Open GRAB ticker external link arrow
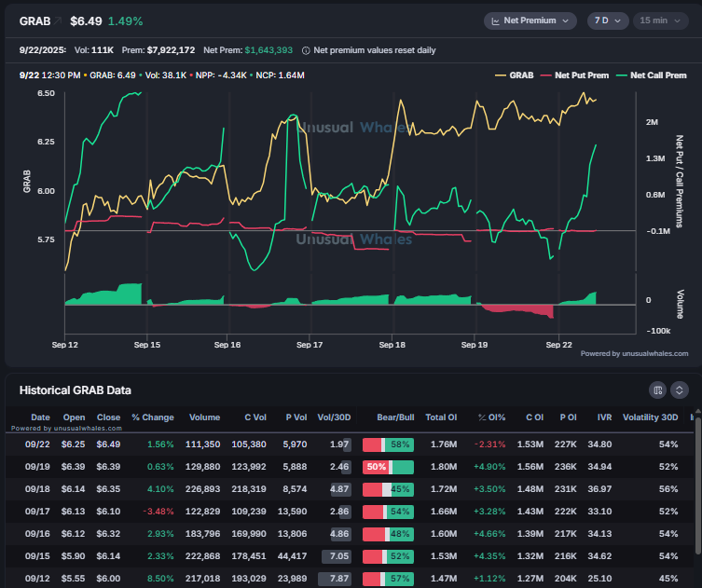 [58, 21]
